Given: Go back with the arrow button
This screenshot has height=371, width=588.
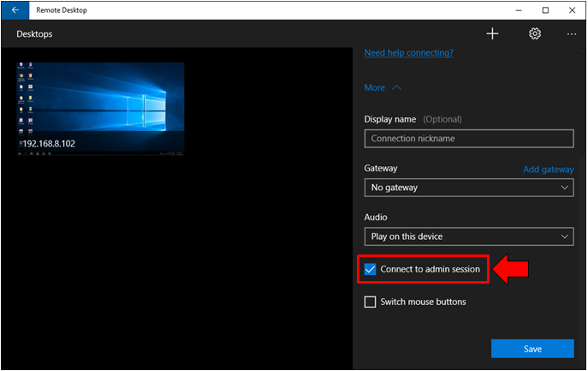Looking at the screenshot, I should [15, 10].
